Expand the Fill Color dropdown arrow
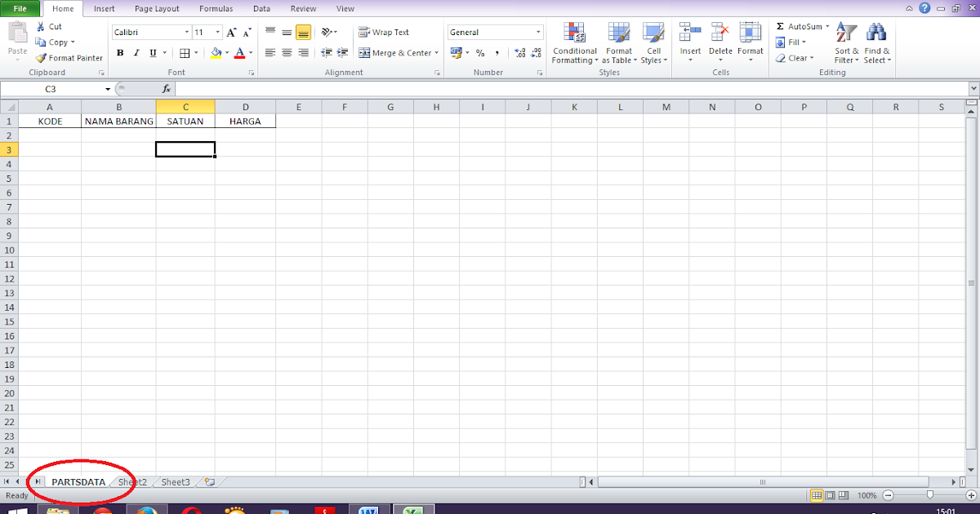 [x=227, y=53]
